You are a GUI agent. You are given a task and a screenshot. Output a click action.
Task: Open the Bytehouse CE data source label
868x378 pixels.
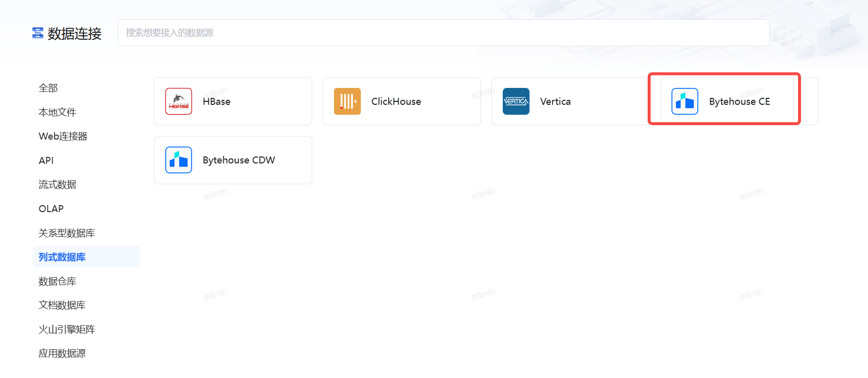(x=739, y=101)
